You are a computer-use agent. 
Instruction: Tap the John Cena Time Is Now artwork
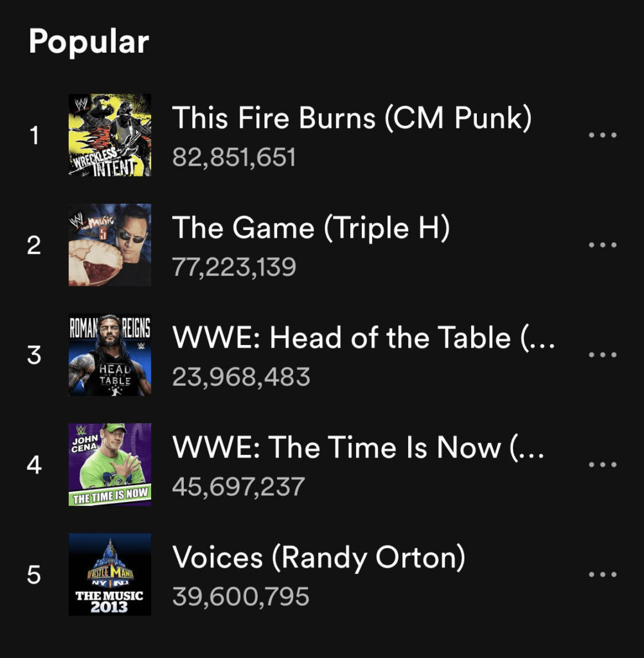(x=110, y=465)
